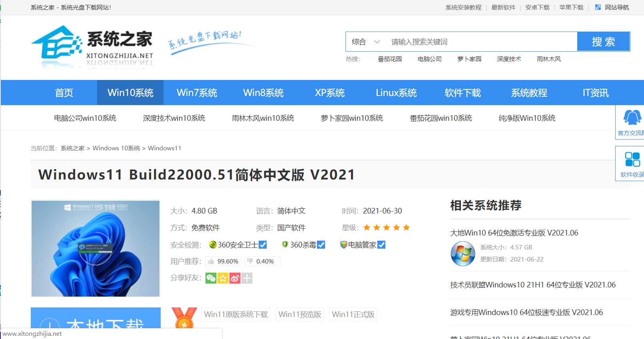This screenshot has height=339, width=644.
Task: Share via the green WeChat icon
Action: click(x=211, y=278)
